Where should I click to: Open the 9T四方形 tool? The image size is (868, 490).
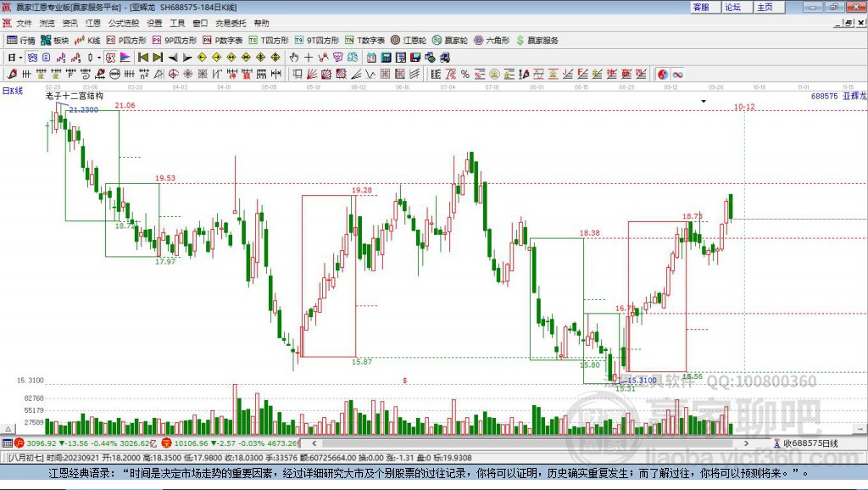click(x=317, y=41)
